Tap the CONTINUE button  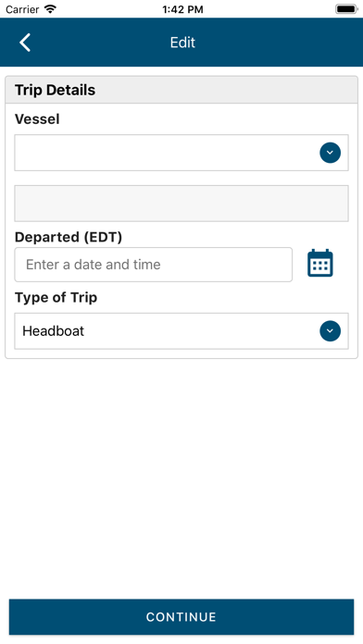(x=181, y=617)
